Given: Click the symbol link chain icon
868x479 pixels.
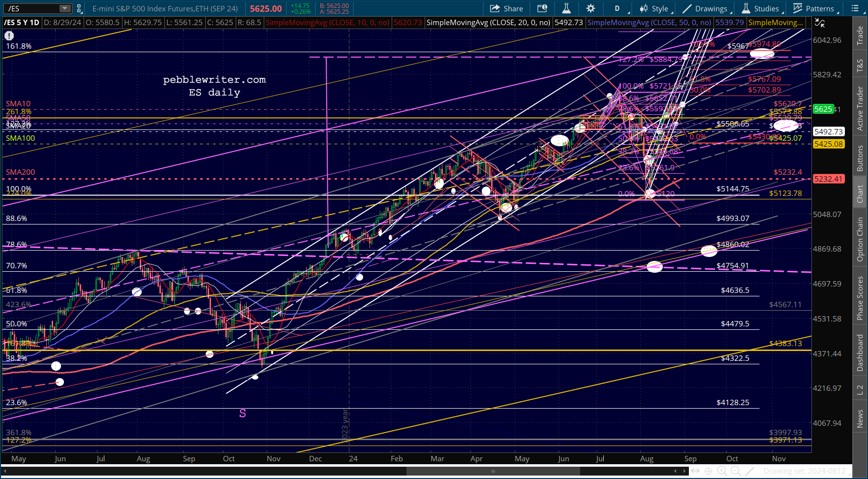Looking at the screenshot, I should point(79,8).
